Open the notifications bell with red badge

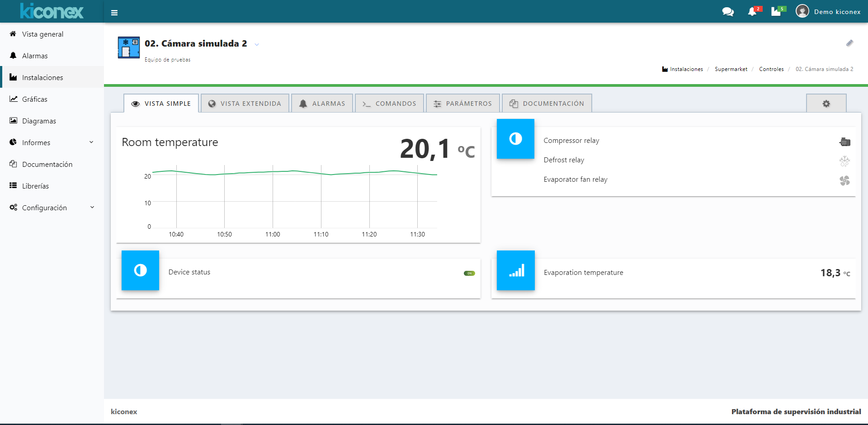coord(752,12)
